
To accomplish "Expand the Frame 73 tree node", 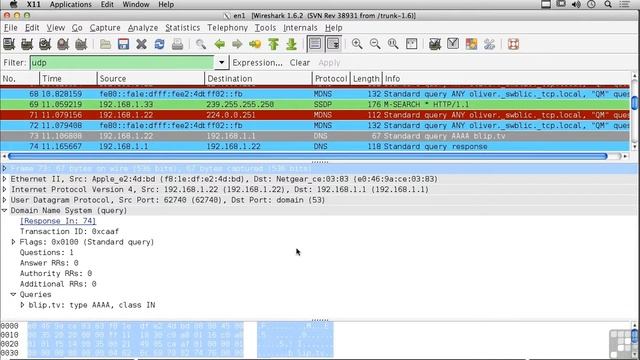I will click(x=4, y=168).
